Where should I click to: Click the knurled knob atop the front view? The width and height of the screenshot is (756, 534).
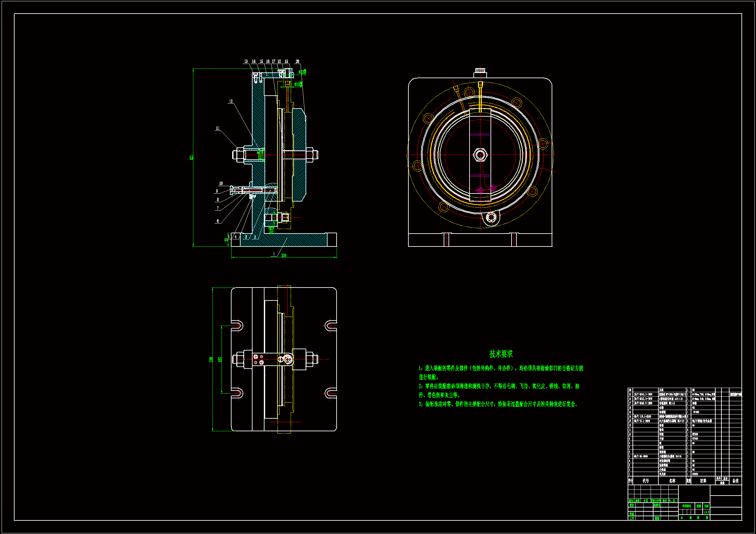(480, 70)
